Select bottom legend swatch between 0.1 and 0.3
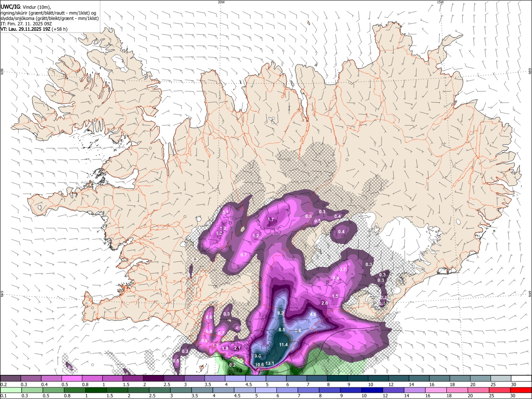 click(10, 390)
